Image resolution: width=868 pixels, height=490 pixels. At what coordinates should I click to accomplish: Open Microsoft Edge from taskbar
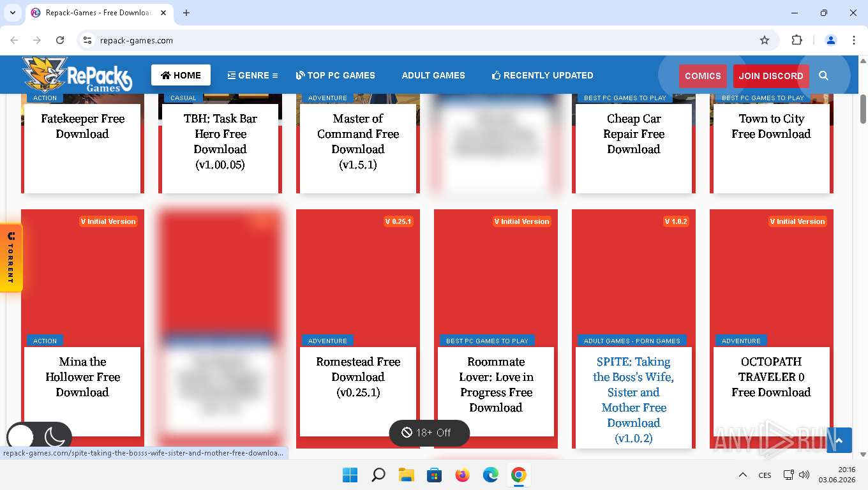click(491, 475)
